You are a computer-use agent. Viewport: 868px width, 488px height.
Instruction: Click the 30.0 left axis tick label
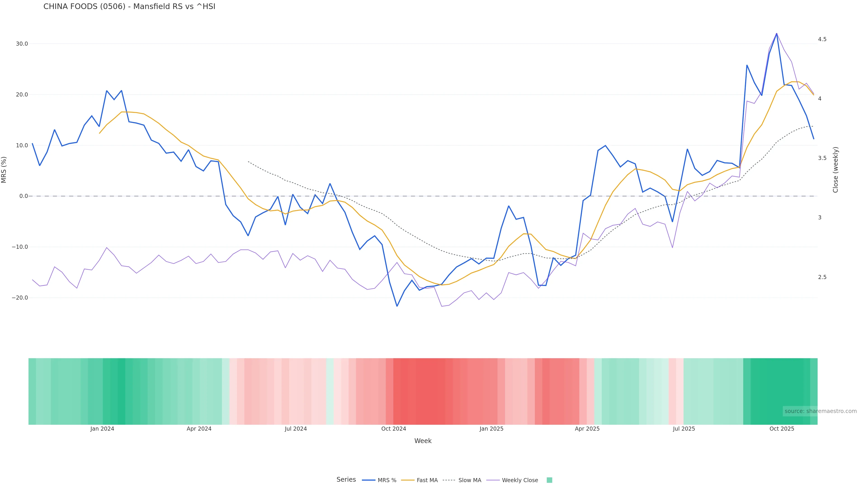(22, 44)
